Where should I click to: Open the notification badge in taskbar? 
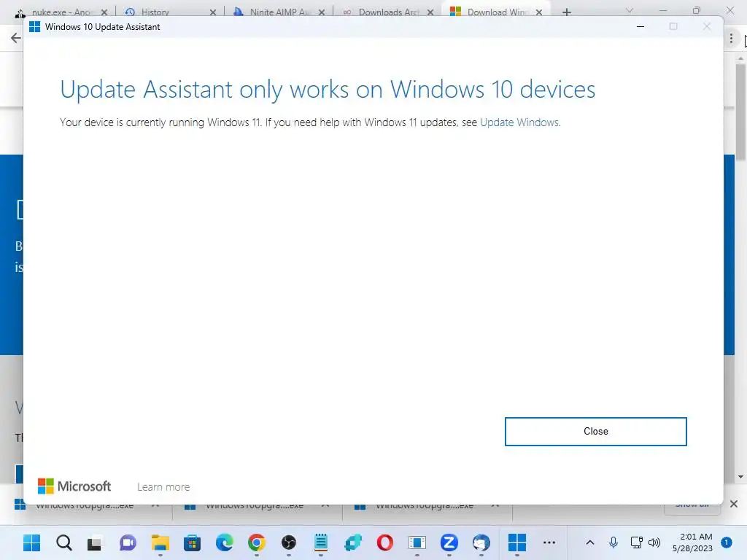(x=727, y=542)
